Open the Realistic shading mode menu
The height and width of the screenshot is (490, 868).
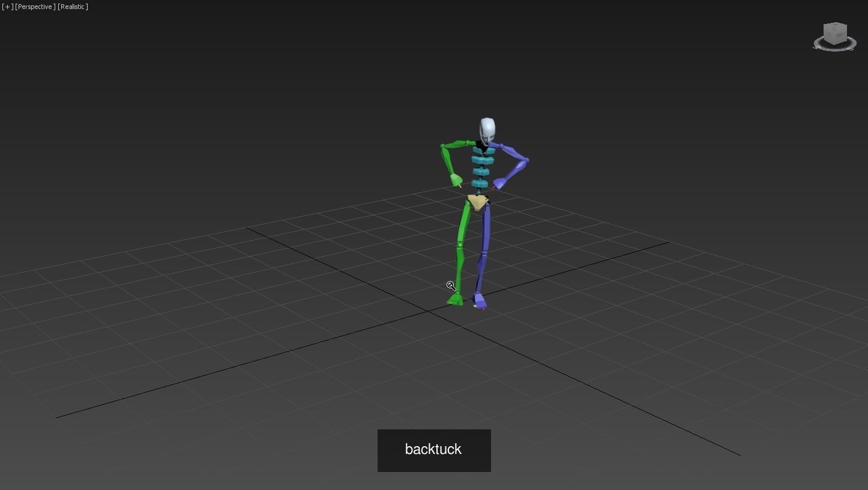[73, 7]
